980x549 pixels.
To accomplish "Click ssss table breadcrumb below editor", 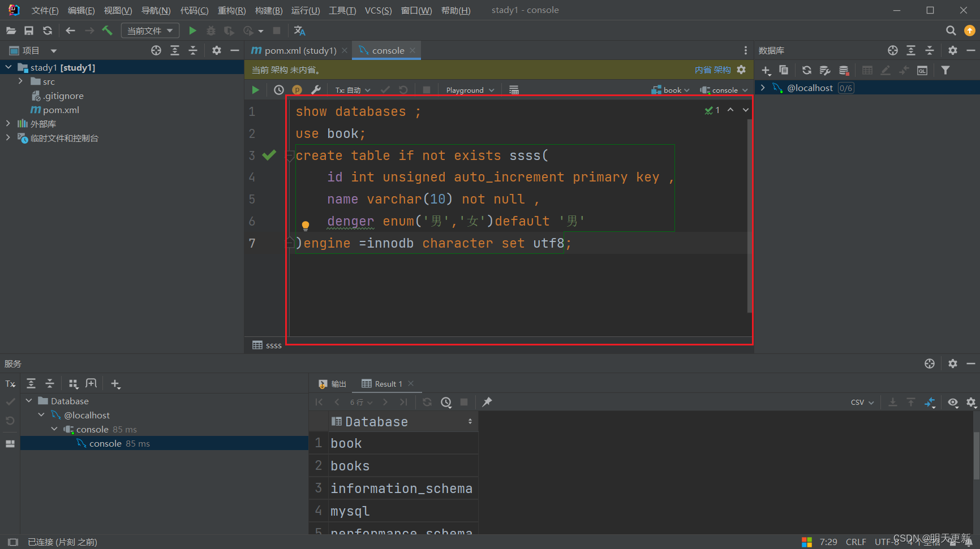I will pos(267,345).
